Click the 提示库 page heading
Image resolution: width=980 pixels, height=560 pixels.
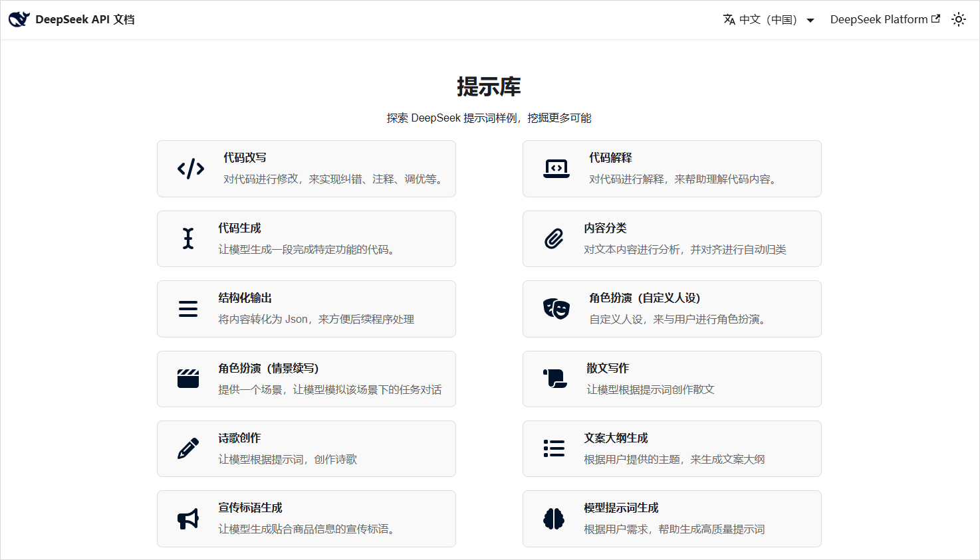click(x=489, y=86)
